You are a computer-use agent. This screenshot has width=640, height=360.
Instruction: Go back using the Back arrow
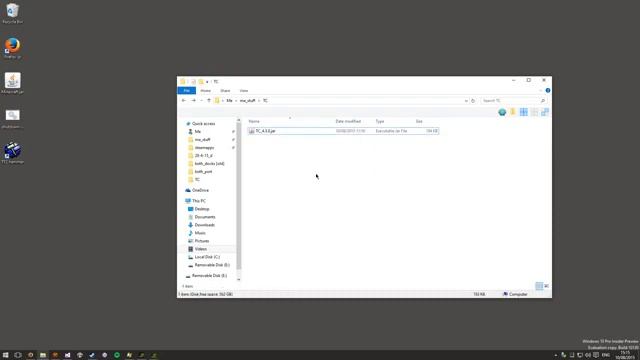(x=184, y=100)
